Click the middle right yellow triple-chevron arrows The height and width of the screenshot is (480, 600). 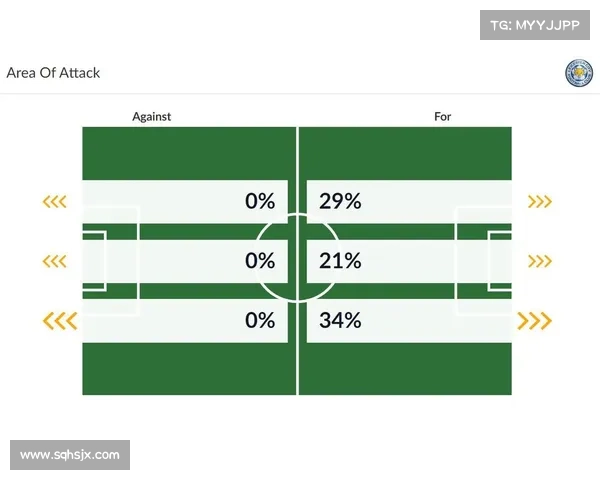pyautogui.click(x=540, y=261)
